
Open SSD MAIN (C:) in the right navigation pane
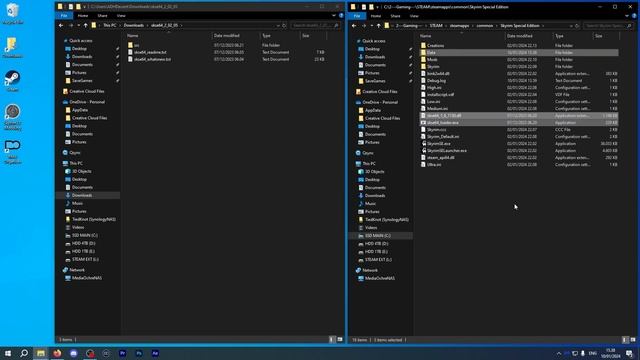378,236
